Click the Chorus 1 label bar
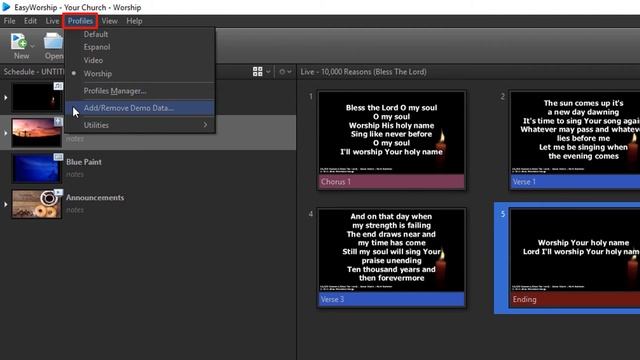 point(391,182)
